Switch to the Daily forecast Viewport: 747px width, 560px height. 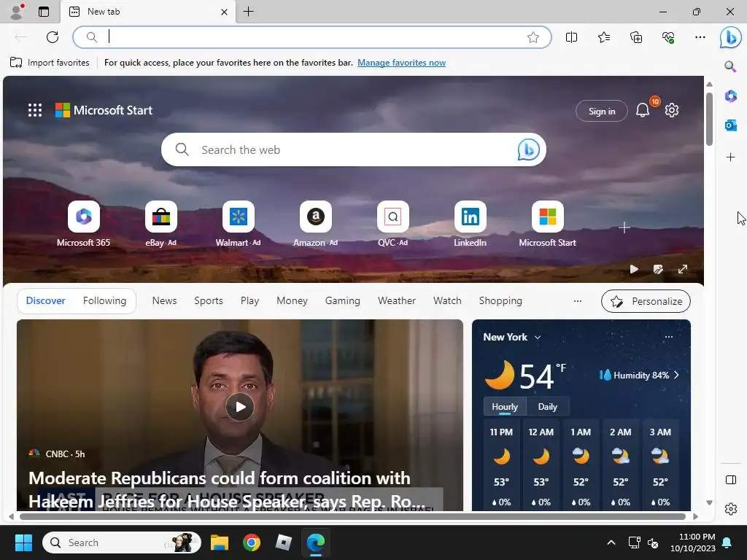point(547,407)
